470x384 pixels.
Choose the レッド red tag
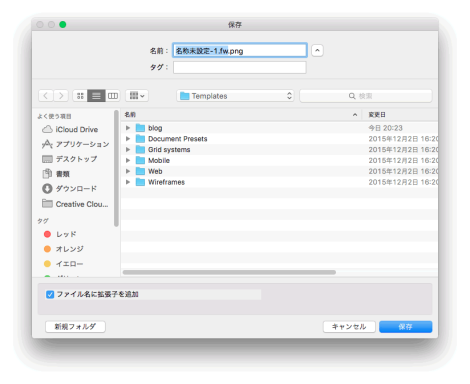click(60, 234)
